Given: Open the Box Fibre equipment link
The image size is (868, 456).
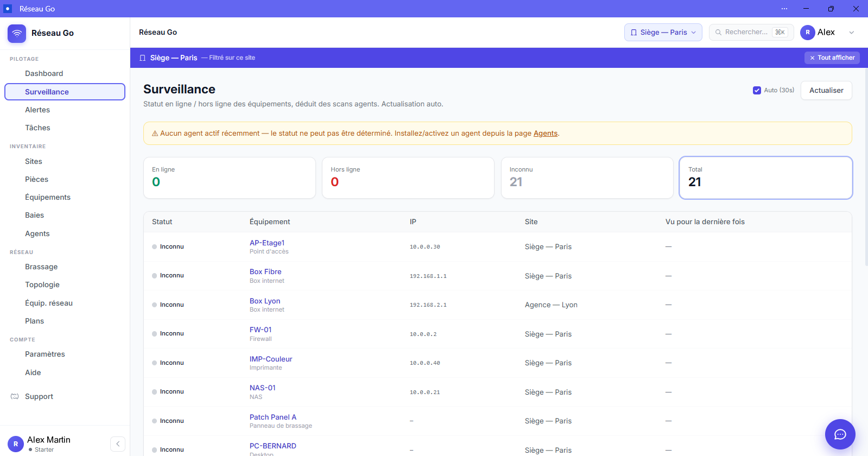Looking at the screenshot, I should pos(265,271).
